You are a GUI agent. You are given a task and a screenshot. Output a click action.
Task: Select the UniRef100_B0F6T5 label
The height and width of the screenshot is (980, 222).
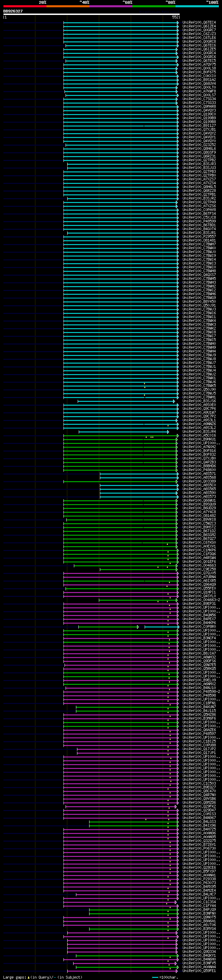tap(199, 72)
